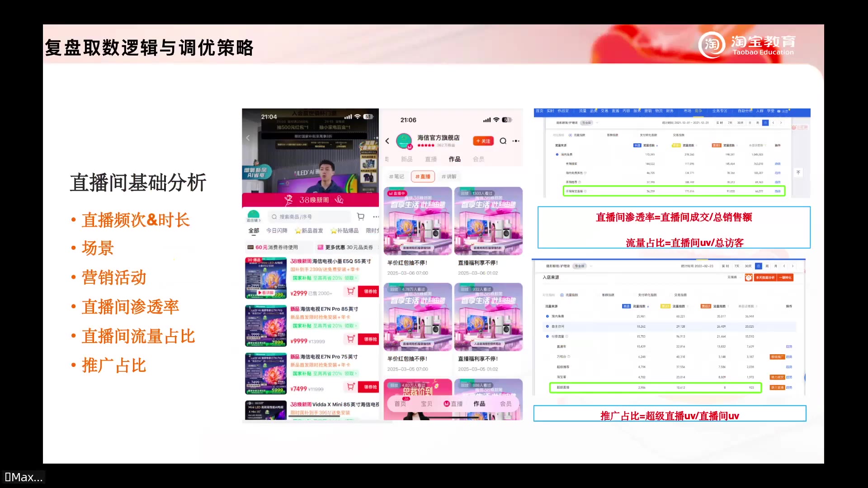Tap the 关注 follow button

(x=483, y=141)
